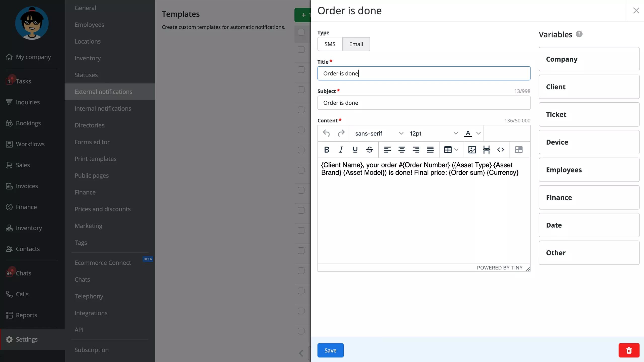Check the first template row checkbox
Viewport: 644px width, 362px height.
pyautogui.click(x=301, y=50)
